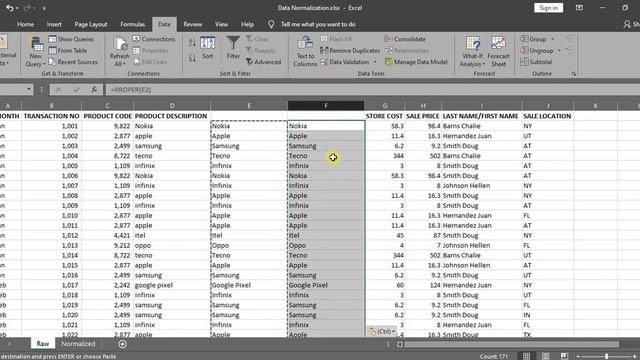
Task: Open the Quick Access Toolbar customize arrow
Action: tap(44, 8)
